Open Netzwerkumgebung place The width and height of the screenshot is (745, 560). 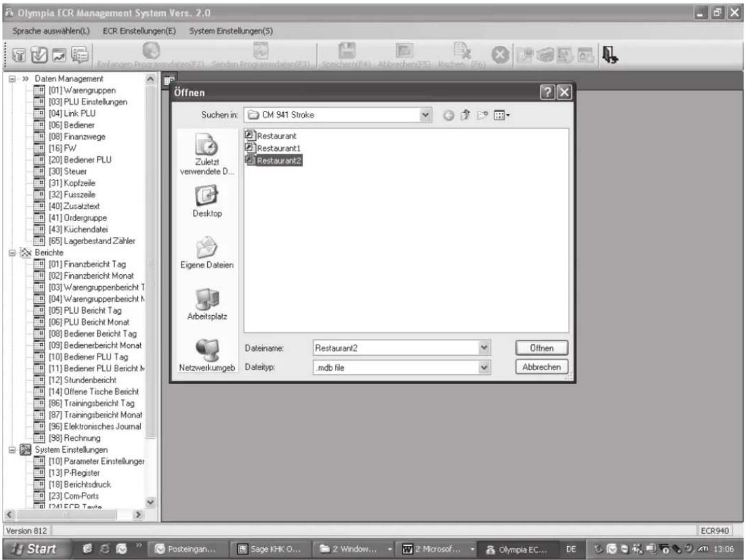[207, 355]
